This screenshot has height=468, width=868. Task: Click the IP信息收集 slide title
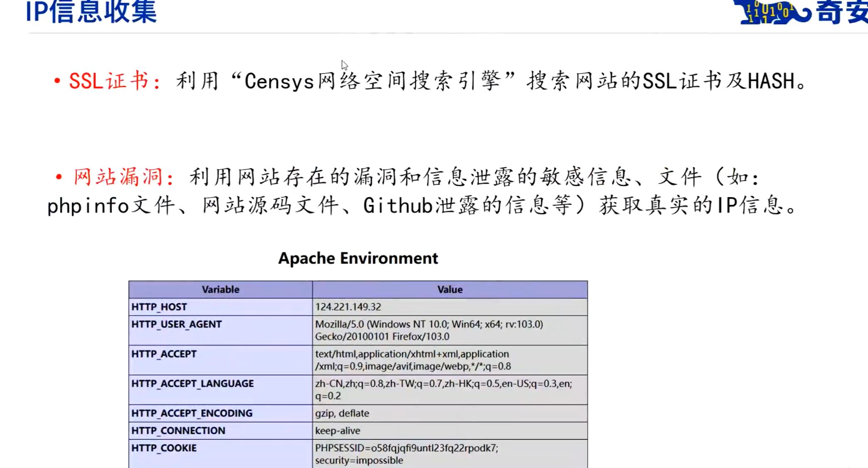91,12
